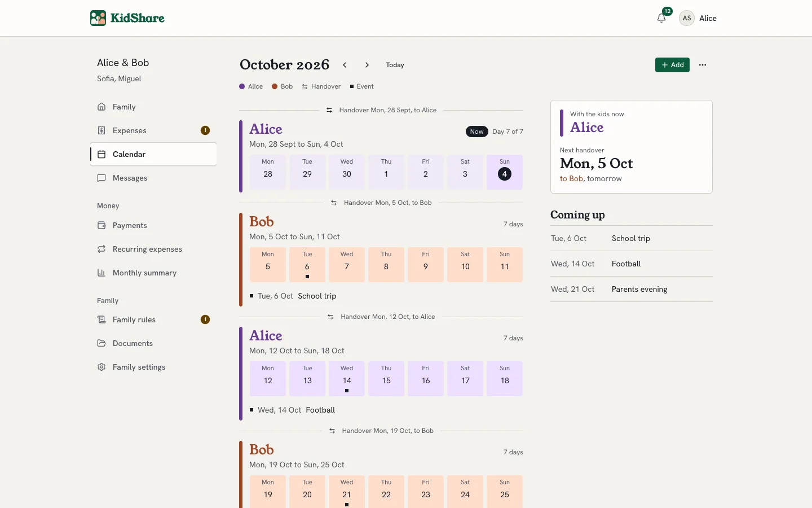812x508 pixels.
Task: Open the Monthly summary page
Action: 153,273
